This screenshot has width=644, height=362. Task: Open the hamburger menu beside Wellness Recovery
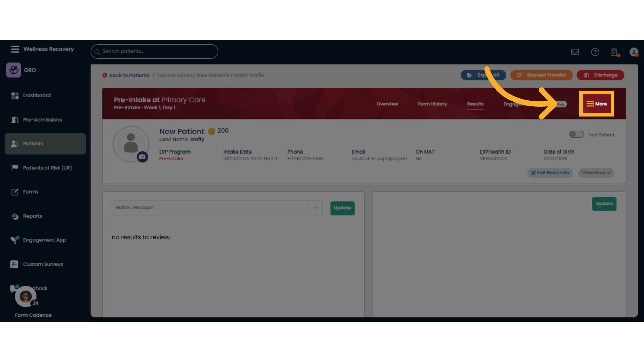(15, 49)
